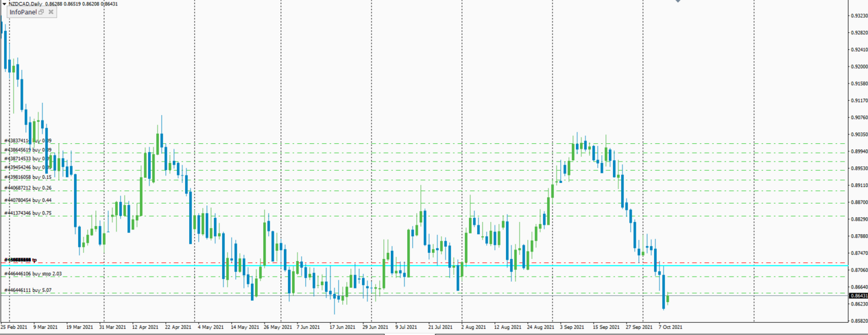This screenshot has width=868, height=335.
Task: Select order line #438645619 buy 0.09
Action: click(x=28, y=149)
